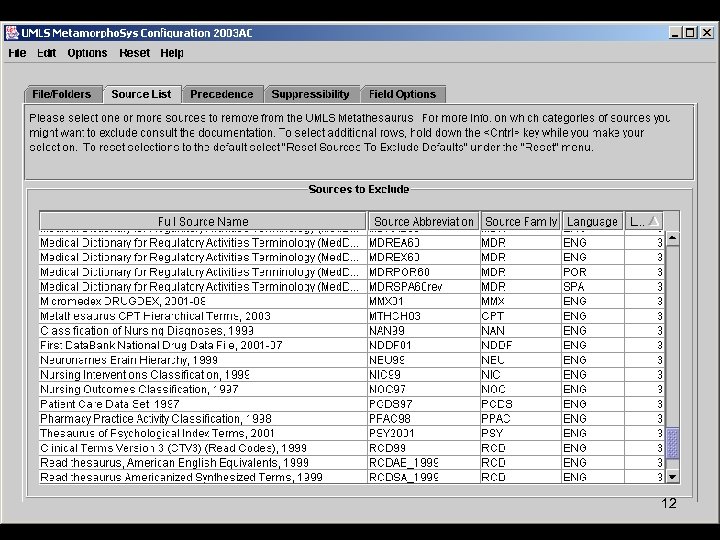This screenshot has height=540, width=720.
Task: Select Thesaurus of Psychological Index Terms, 2001
Action: click(x=352, y=433)
